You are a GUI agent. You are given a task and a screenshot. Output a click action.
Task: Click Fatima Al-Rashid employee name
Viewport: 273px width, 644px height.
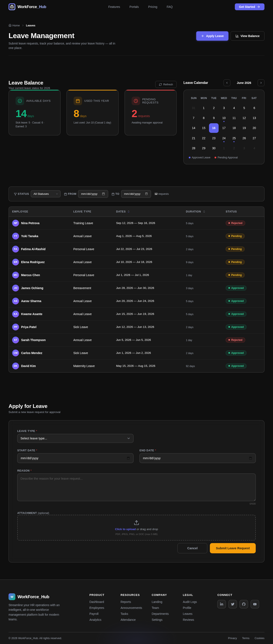(33, 249)
